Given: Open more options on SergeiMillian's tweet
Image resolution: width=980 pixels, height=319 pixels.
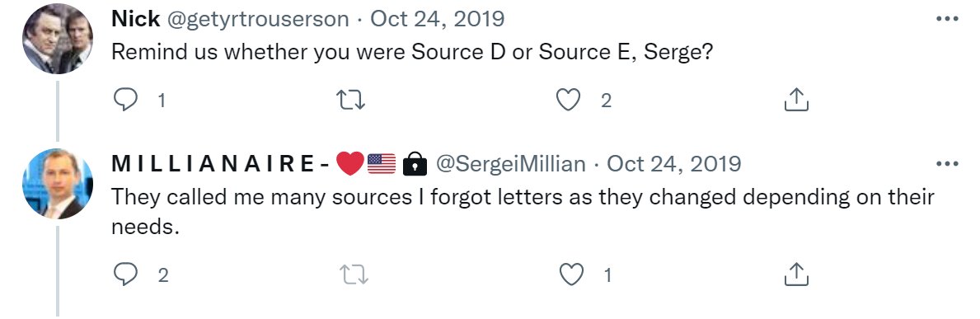Looking at the screenshot, I should pyautogui.click(x=947, y=164).
